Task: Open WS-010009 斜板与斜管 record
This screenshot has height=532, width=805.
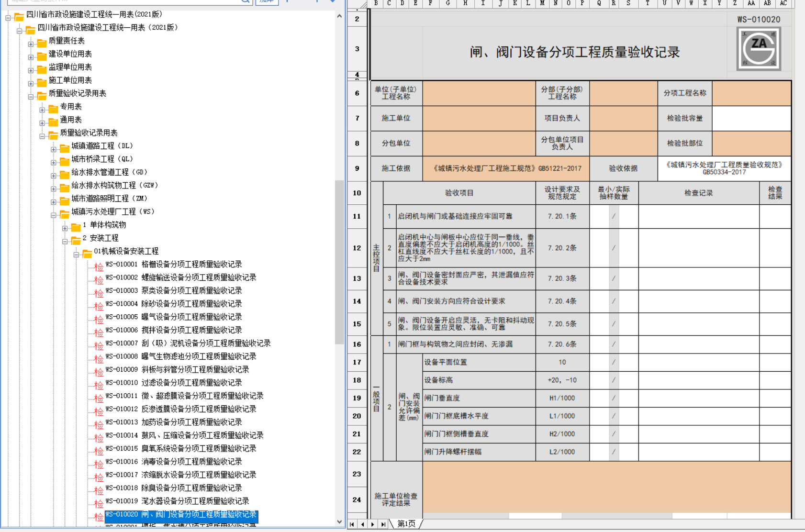Action: coord(177,369)
